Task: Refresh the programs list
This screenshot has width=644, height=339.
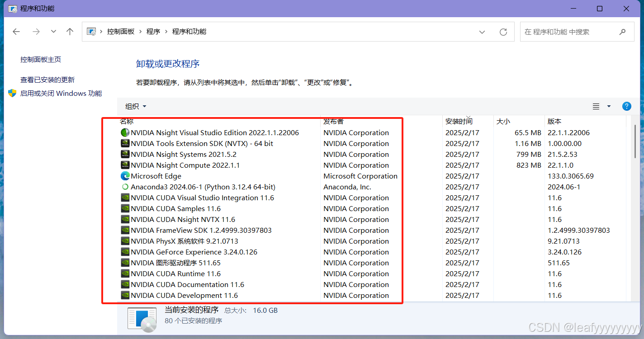Action: pyautogui.click(x=503, y=32)
